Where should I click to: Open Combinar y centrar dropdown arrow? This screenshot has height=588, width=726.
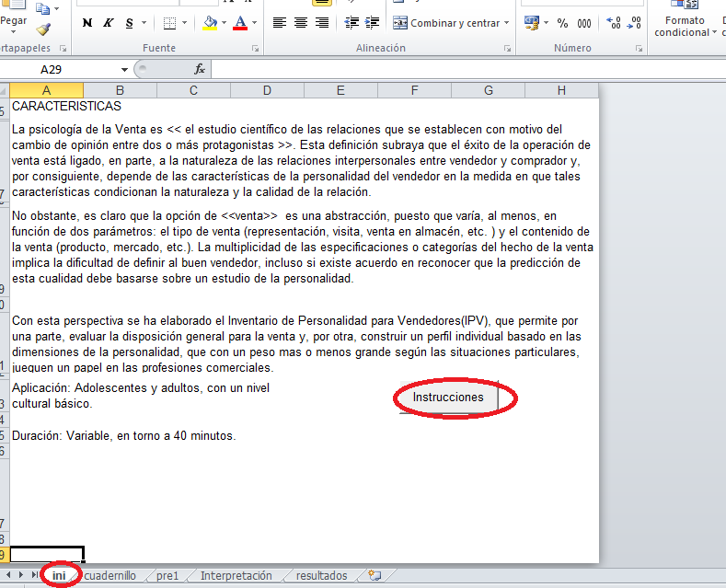(x=506, y=23)
